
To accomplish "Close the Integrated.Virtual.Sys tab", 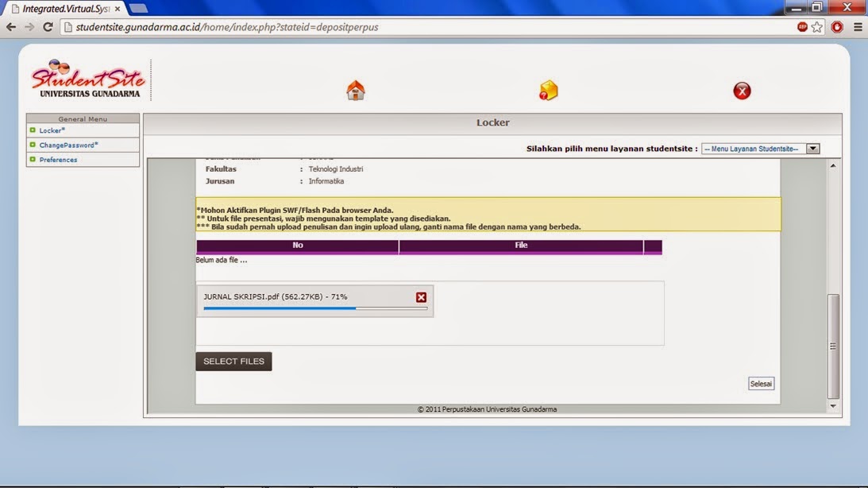I will [118, 9].
